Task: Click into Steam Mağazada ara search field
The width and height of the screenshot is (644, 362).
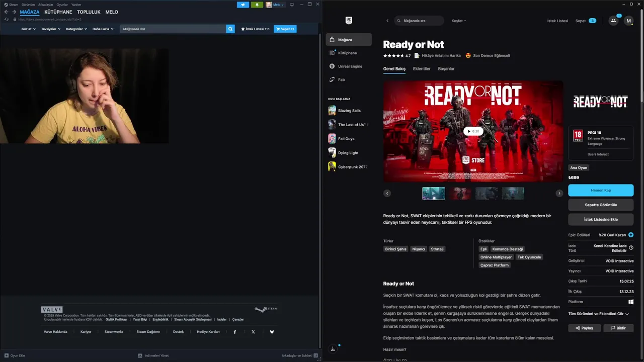Action: (x=173, y=29)
